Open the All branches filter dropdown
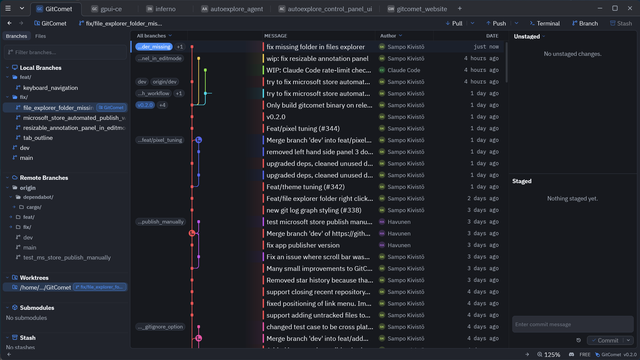This screenshot has height=360, width=640. click(154, 36)
